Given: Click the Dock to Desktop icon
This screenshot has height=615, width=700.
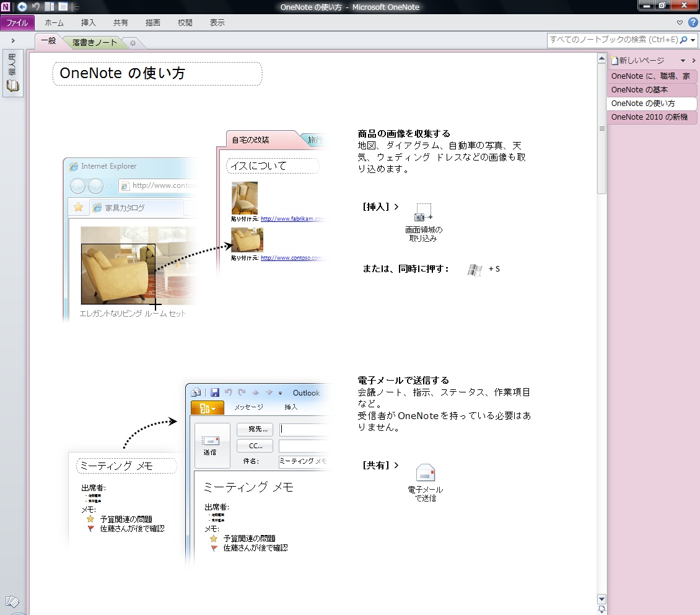Looking at the screenshot, I should [50, 7].
